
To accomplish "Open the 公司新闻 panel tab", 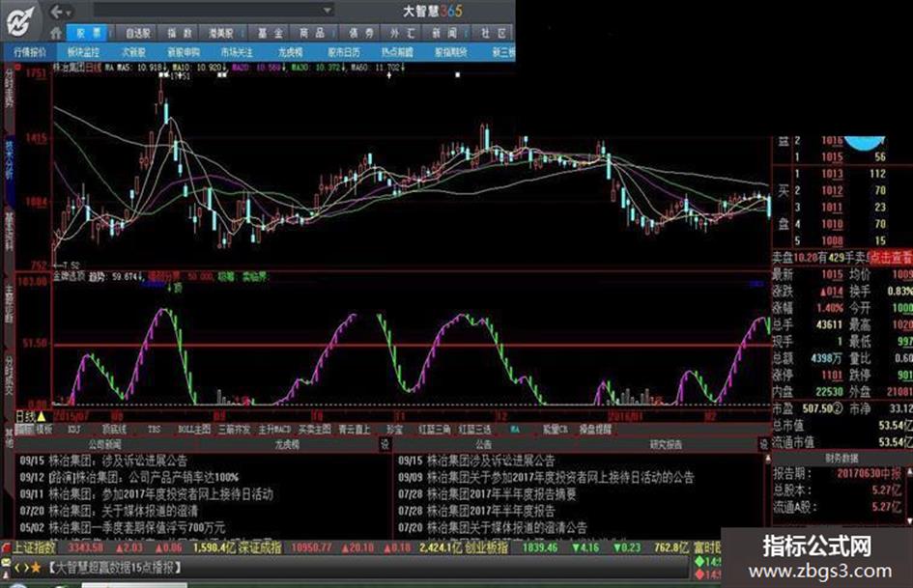I will pyautogui.click(x=104, y=444).
